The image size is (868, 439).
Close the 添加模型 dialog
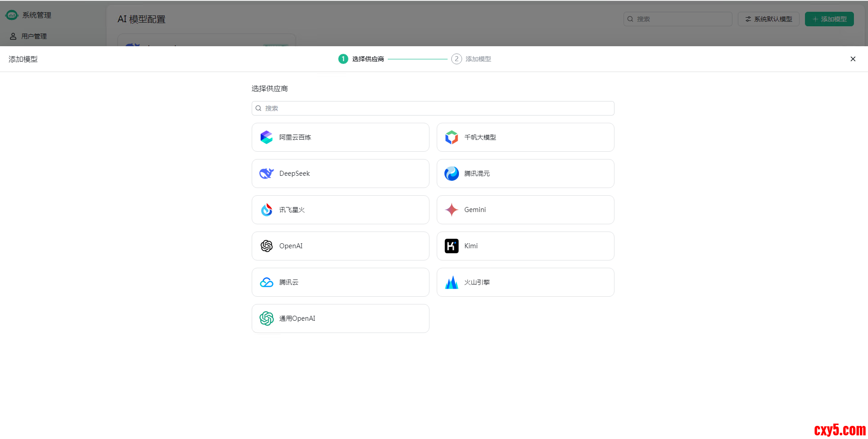coord(853,59)
